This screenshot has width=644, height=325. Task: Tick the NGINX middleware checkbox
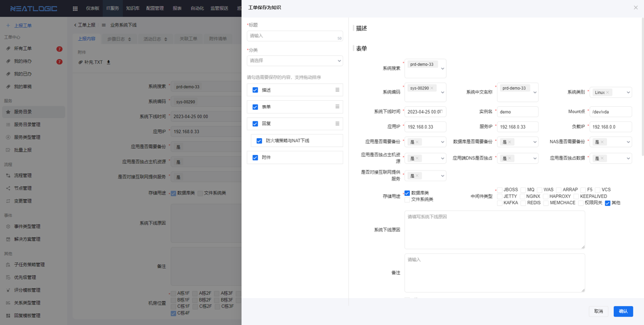[523, 196]
